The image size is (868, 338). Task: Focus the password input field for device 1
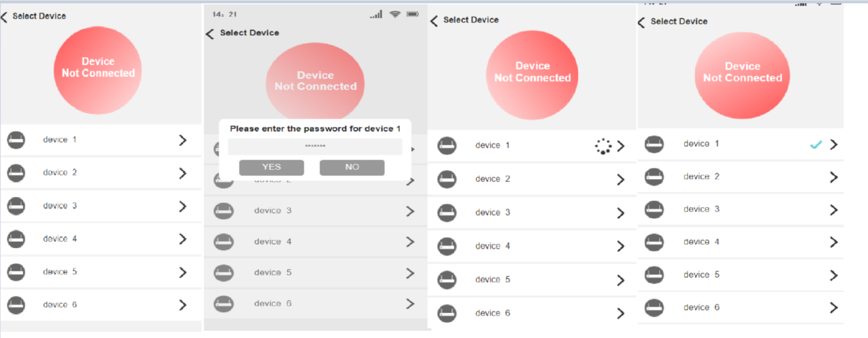315,147
